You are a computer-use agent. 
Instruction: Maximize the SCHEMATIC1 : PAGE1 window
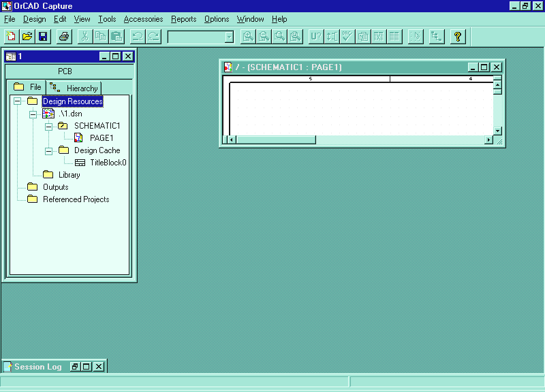484,67
